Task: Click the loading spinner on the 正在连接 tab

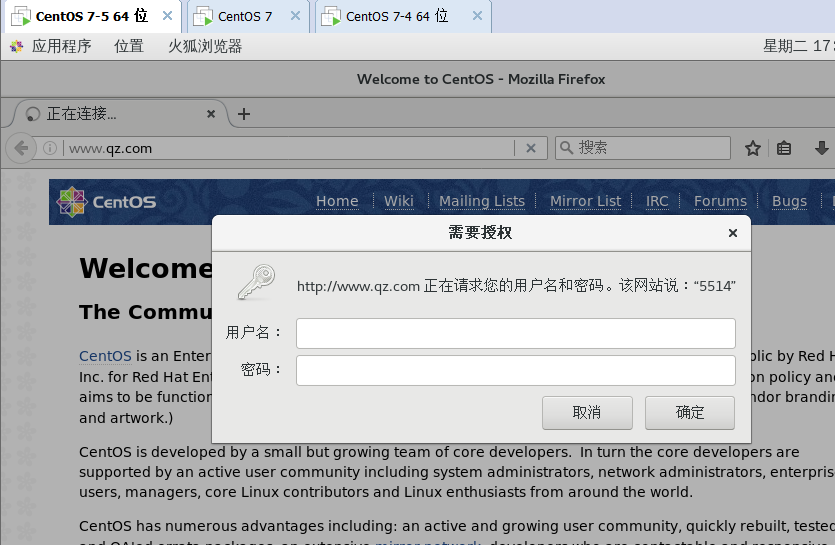Action: (32, 114)
